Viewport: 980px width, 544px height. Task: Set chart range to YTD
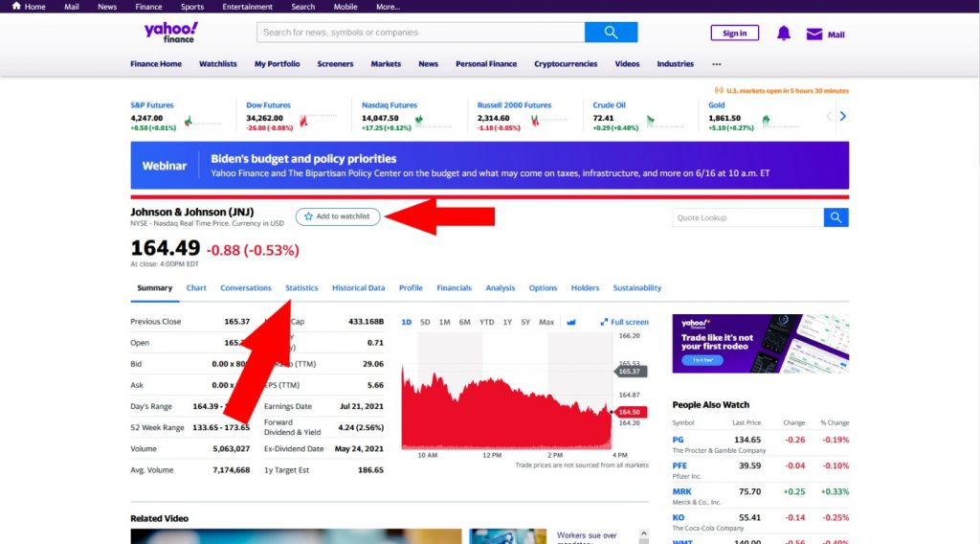[486, 322]
